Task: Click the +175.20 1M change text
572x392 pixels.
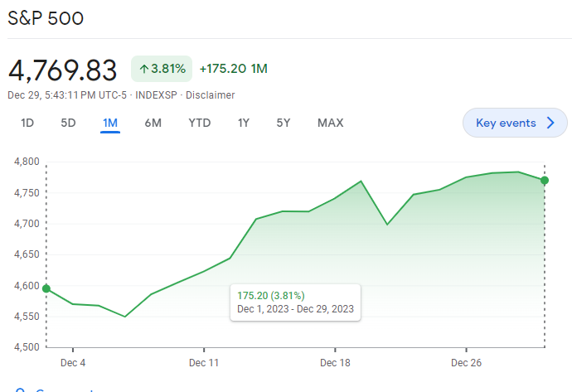Action: click(234, 69)
